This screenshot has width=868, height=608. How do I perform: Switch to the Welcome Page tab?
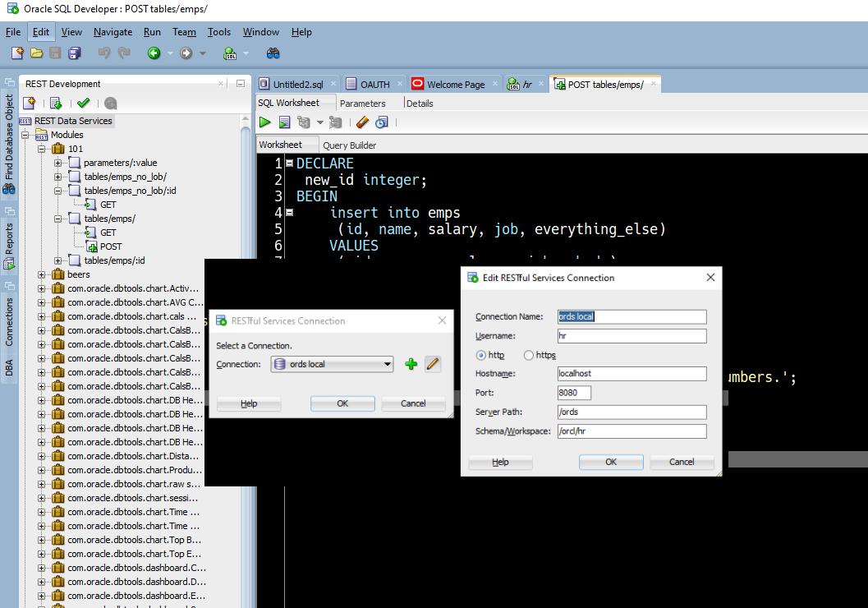click(x=456, y=84)
